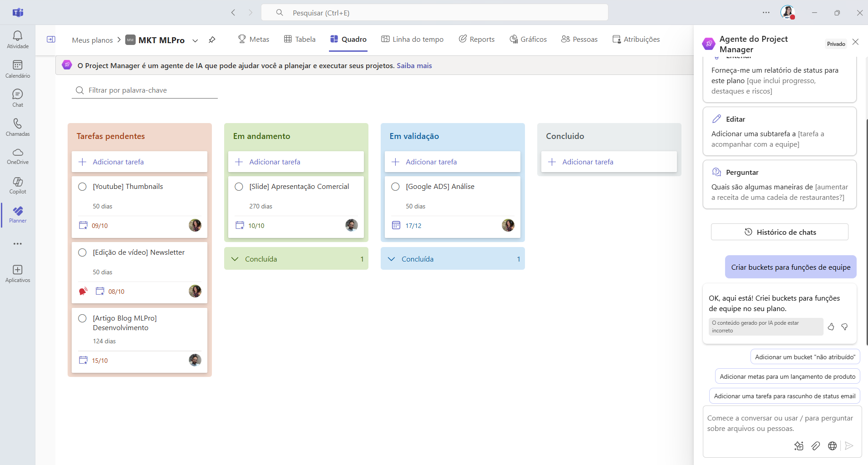
Task: Select the Quadro tab
Action: point(348,40)
